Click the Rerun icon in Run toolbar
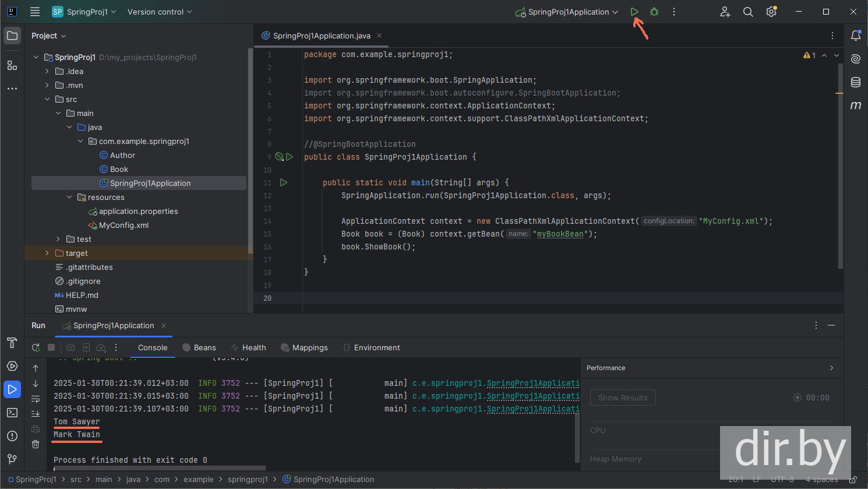This screenshot has width=868, height=489. tap(36, 347)
